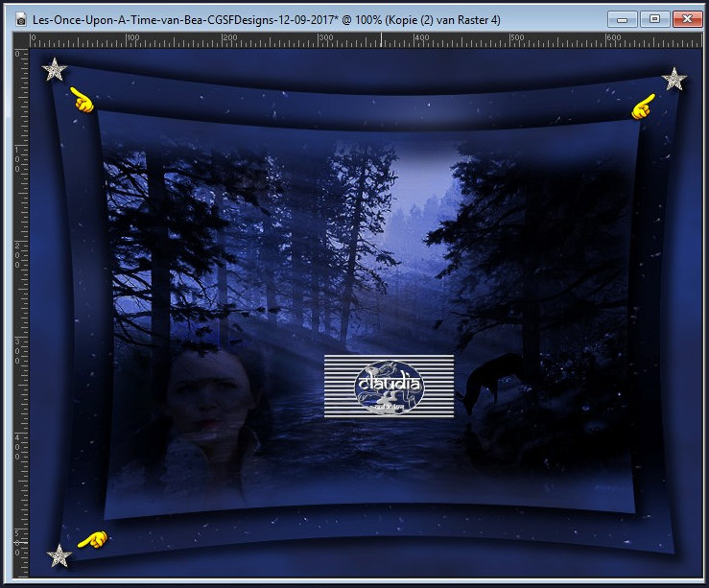Click the silver star in the bottom-left corner
This screenshot has width=709, height=588.
tap(59, 555)
